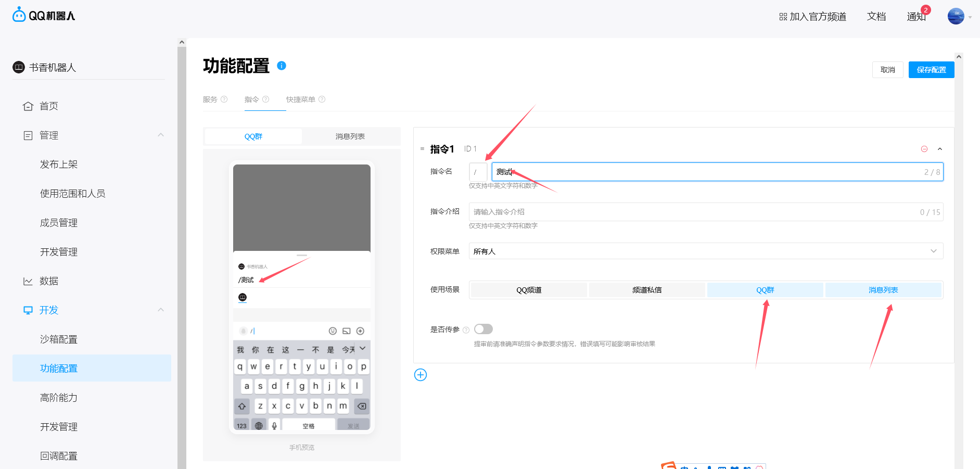Open the avatar dropdown arrow
Screen dimensions: 980x469
tap(970, 17)
